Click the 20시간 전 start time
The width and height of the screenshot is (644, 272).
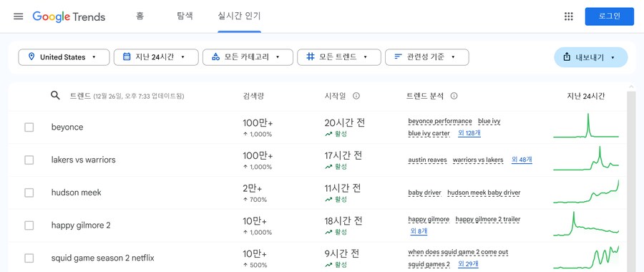click(345, 122)
